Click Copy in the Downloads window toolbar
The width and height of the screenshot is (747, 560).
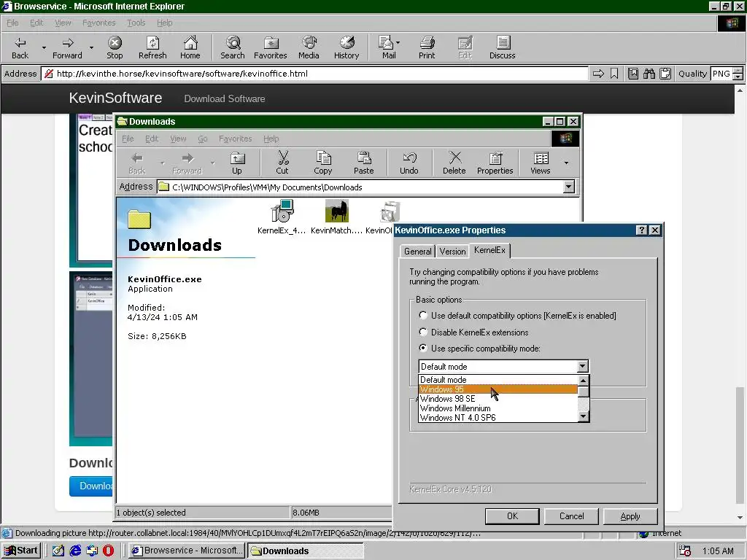point(323,163)
